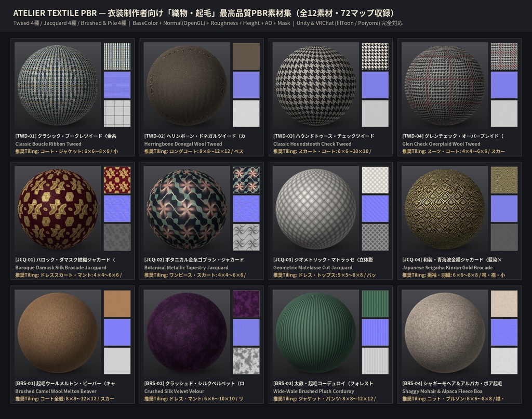Click the base color map of Glen Check Overplaid

(504, 56)
